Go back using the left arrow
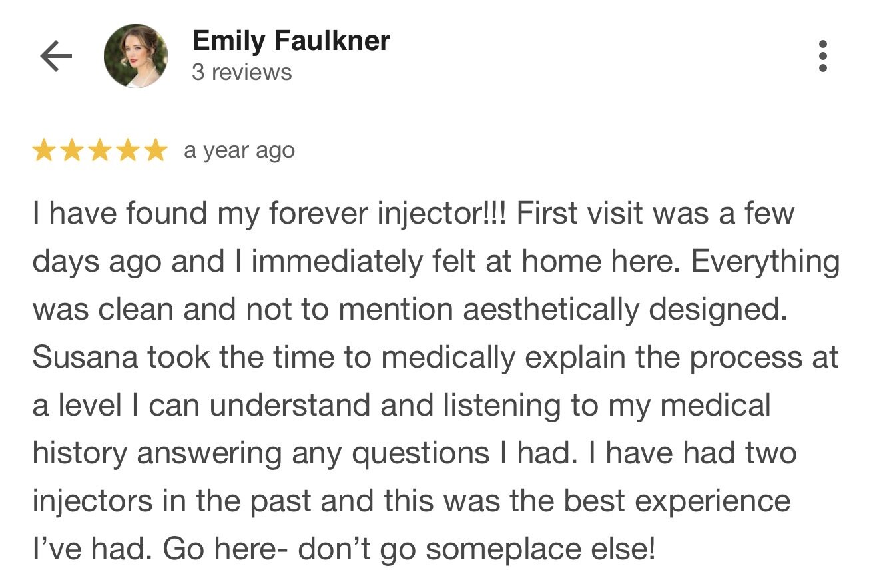Image resolution: width=879 pixels, height=588 pixels. [56, 57]
